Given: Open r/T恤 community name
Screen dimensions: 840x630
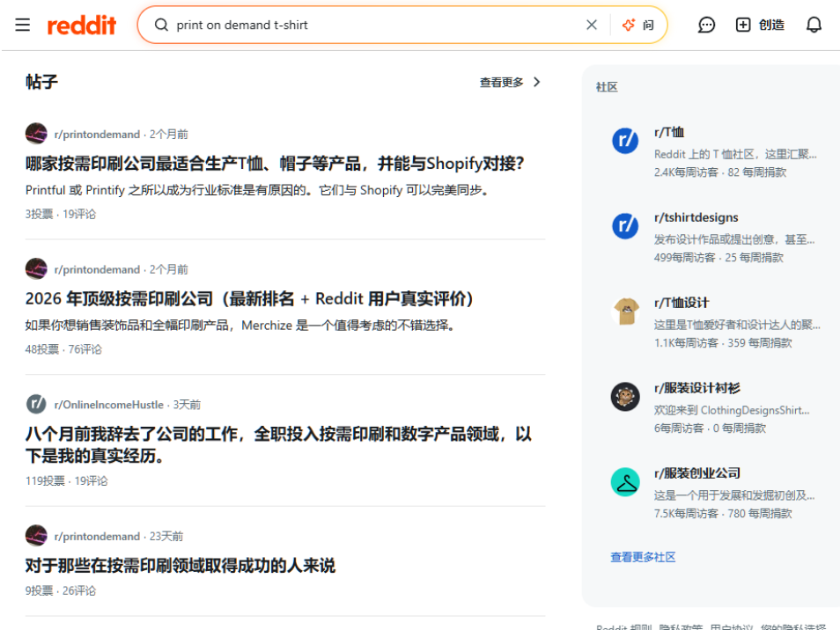Looking at the screenshot, I should click(x=669, y=132).
